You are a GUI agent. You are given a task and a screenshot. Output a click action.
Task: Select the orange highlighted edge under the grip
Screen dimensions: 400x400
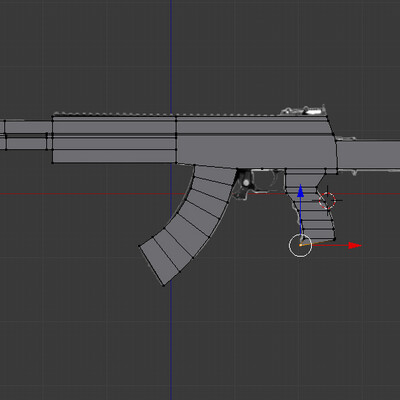[x=317, y=242]
